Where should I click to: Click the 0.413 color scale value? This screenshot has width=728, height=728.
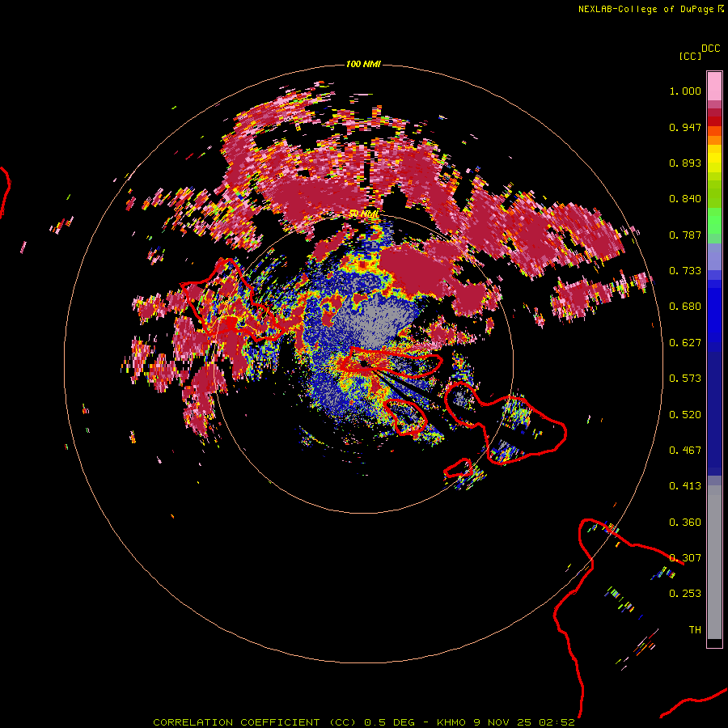point(685,486)
